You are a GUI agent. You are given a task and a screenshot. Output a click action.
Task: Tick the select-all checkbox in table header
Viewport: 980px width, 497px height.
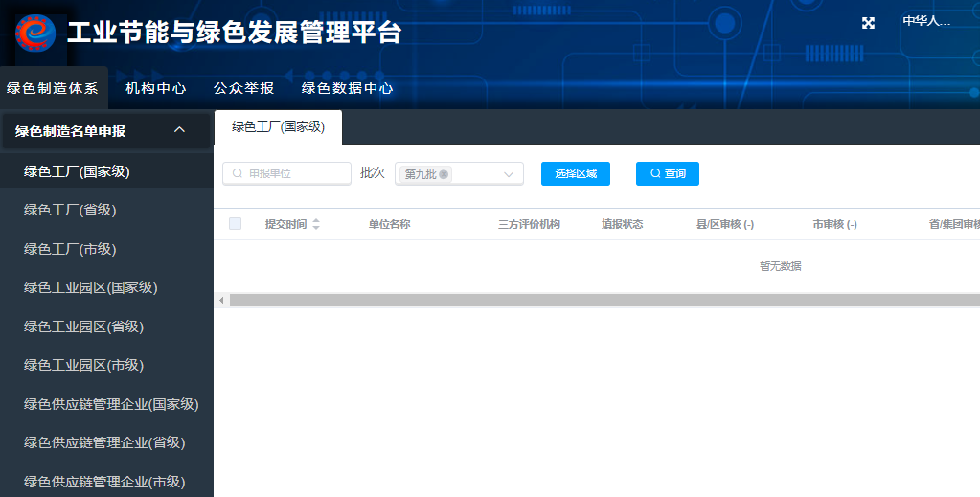(x=235, y=224)
